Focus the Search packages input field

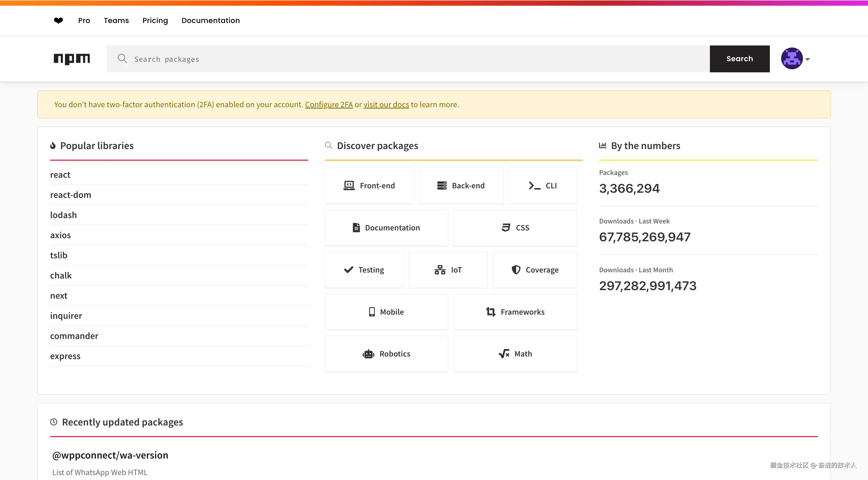pyautogui.click(x=404, y=59)
